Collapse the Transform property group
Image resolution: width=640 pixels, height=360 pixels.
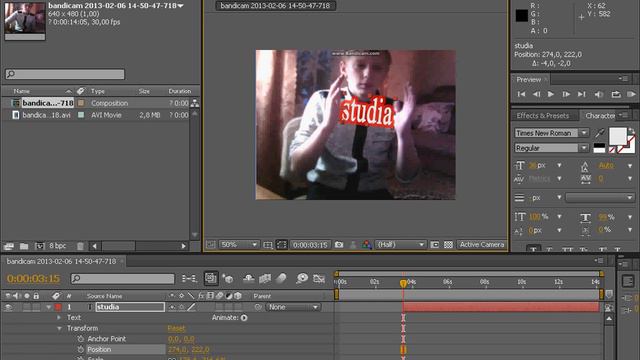[59, 328]
